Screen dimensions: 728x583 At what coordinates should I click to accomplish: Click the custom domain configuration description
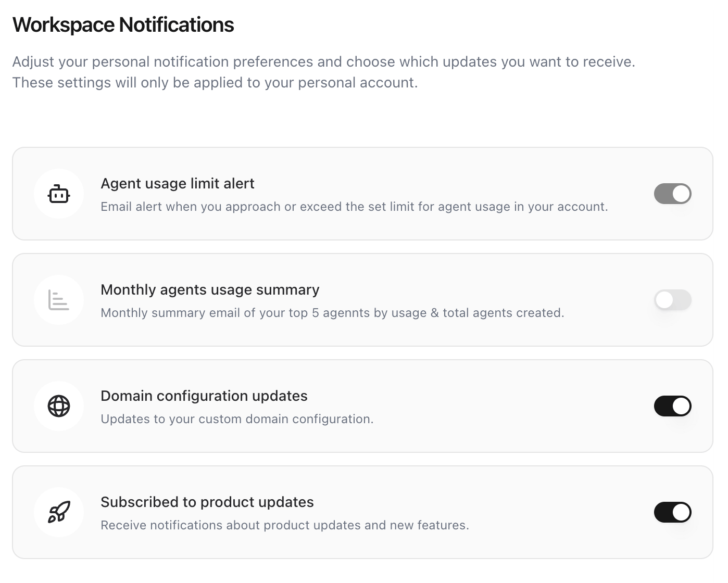237,420
